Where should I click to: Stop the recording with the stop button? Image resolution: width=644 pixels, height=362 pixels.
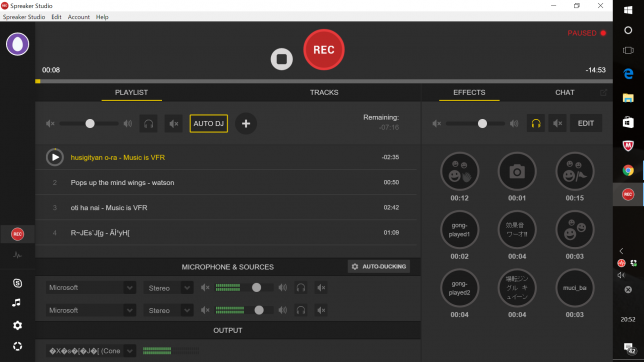(282, 59)
